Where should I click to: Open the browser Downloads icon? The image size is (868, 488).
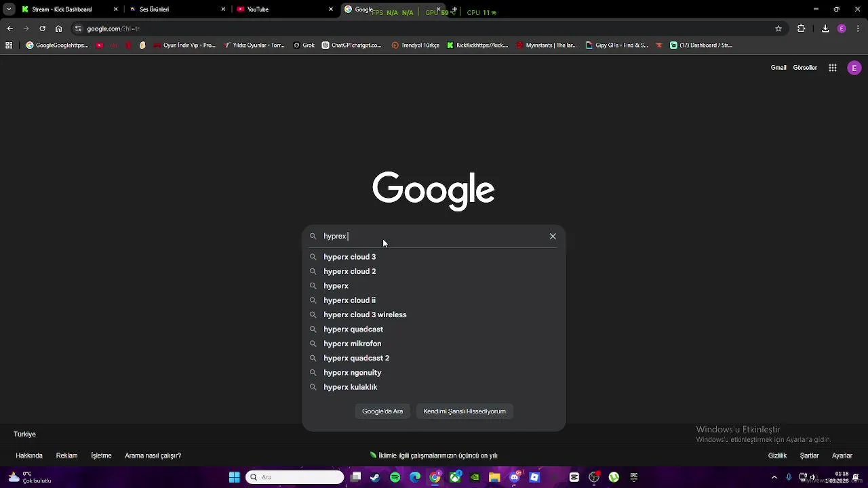(x=825, y=28)
